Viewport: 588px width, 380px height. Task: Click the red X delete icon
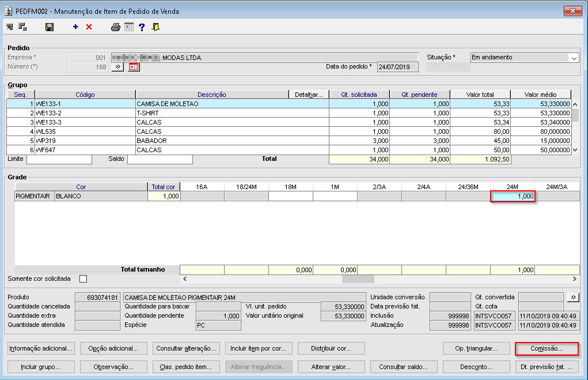(x=89, y=27)
